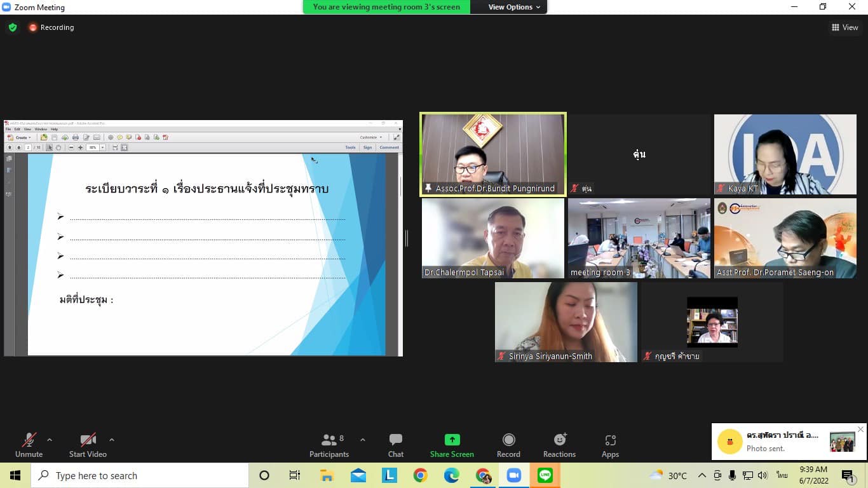Image resolution: width=868 pixels, height=488 pixels.
Task: Click the meeting room 3 video tile
Action: pyautogui.click(x=639, y=238)
